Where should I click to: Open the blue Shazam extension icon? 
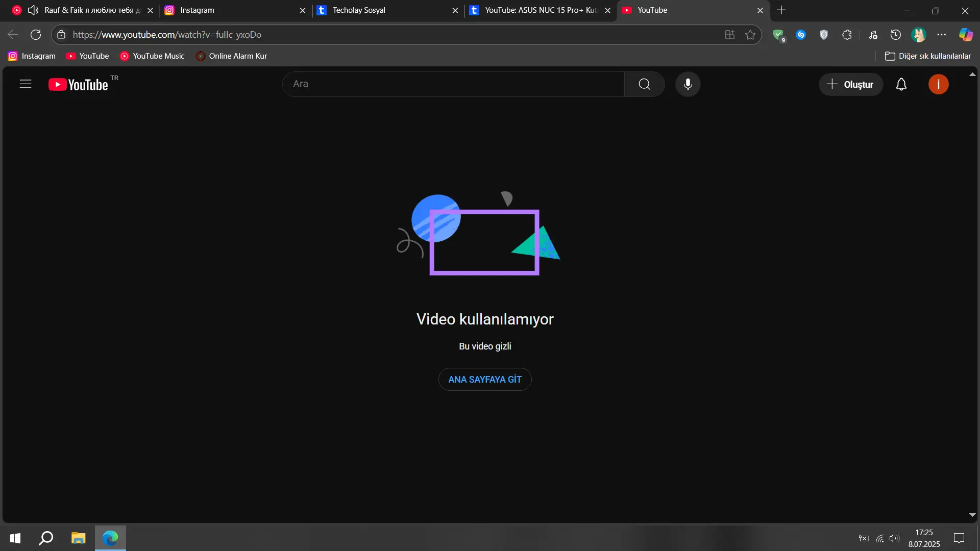click(801, 35)
